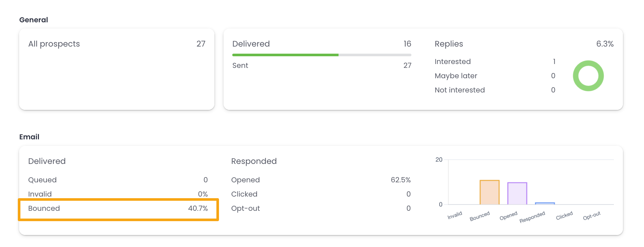Click the green Delivered progress bar
644x247 pixels.
click(x=285, y=55)
